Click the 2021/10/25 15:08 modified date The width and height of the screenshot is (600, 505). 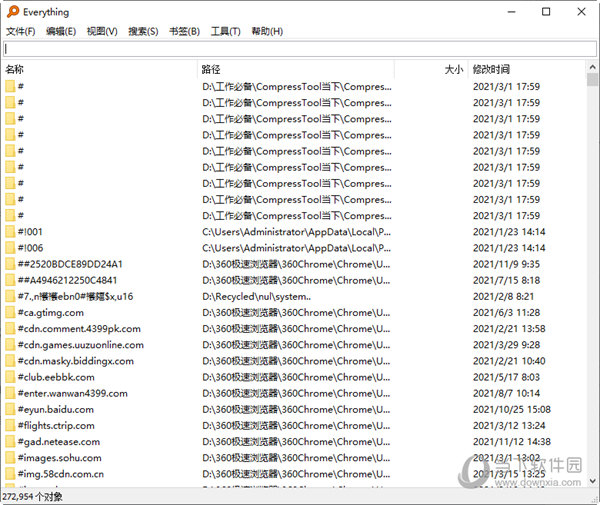(512, 409)
